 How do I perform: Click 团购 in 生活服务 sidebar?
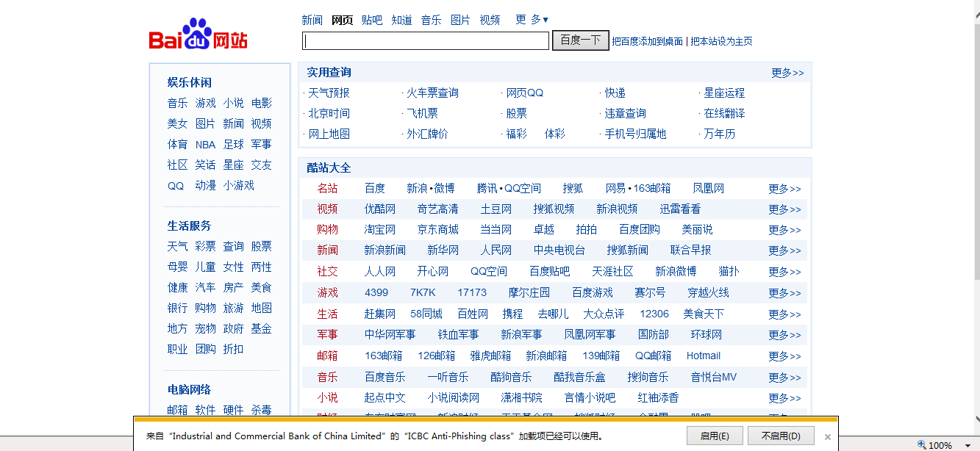[206, 350]
